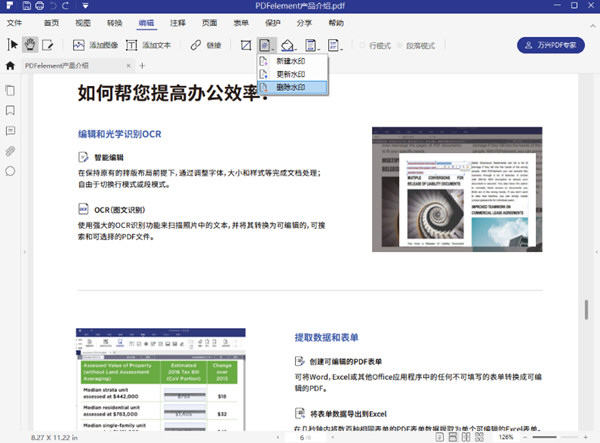Viewport: 600px width, 443px height.
Task: Open the header and footer dropdown
Action: coord(312,45)
